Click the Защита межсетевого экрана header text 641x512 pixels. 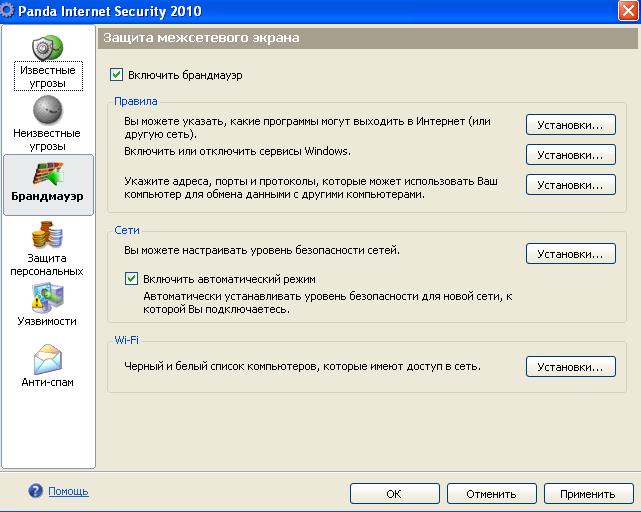[201, 38]
